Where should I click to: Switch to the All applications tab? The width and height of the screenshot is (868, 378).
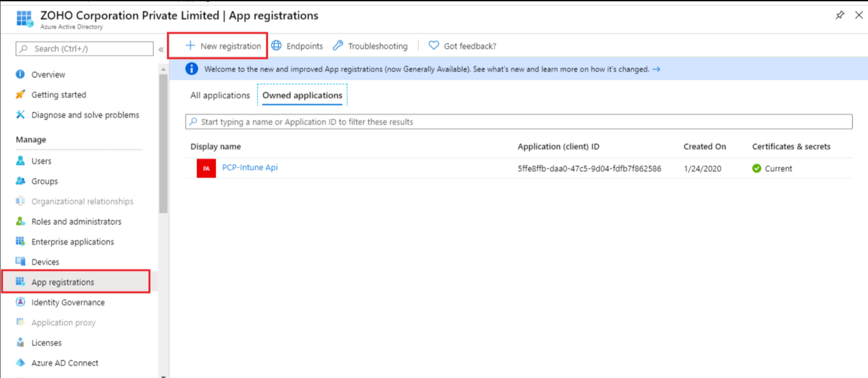(x=220, y=95)
